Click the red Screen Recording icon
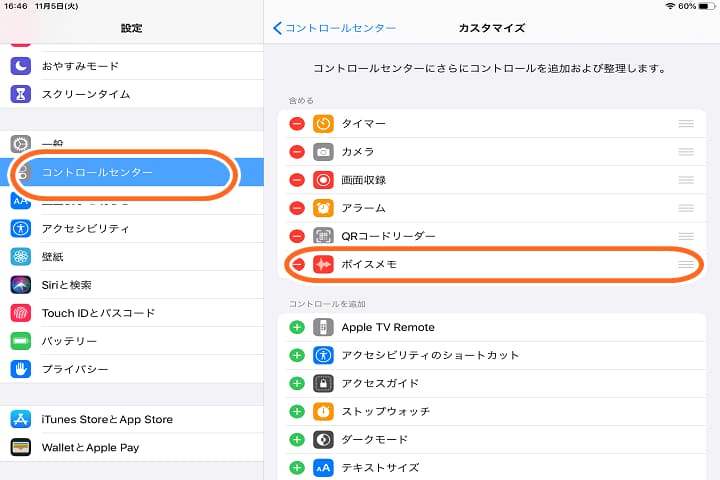Screen dimensions: 720x480 (x=323, y=180)
